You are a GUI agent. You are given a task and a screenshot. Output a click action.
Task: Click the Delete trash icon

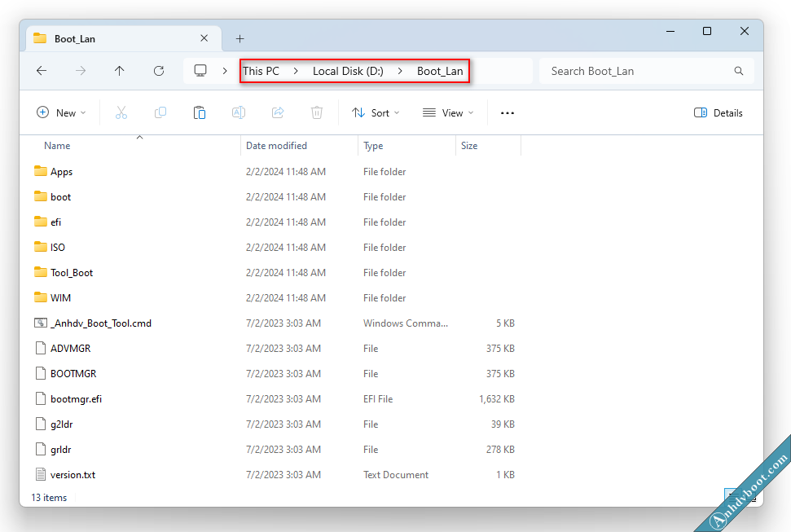click(317, 113)
